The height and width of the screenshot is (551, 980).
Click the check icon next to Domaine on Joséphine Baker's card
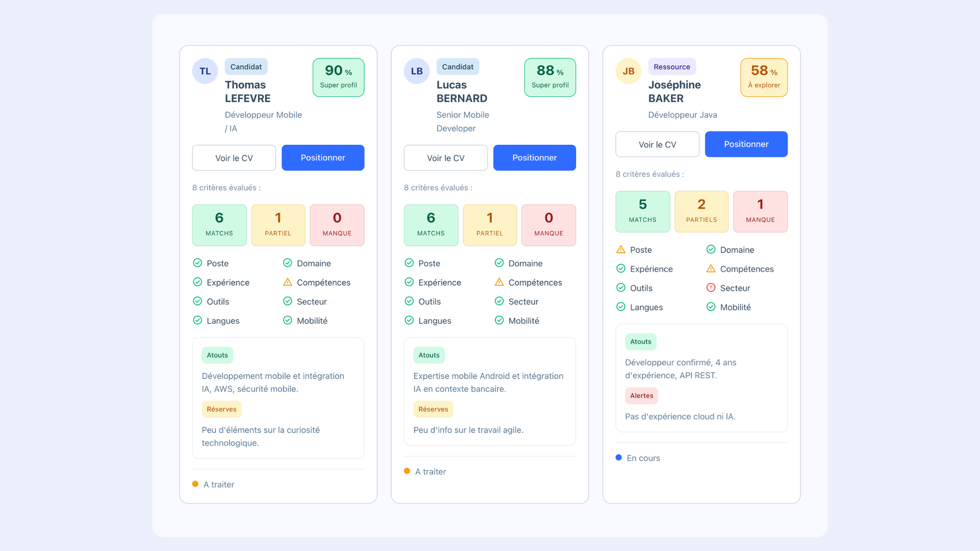coord(711,249)
